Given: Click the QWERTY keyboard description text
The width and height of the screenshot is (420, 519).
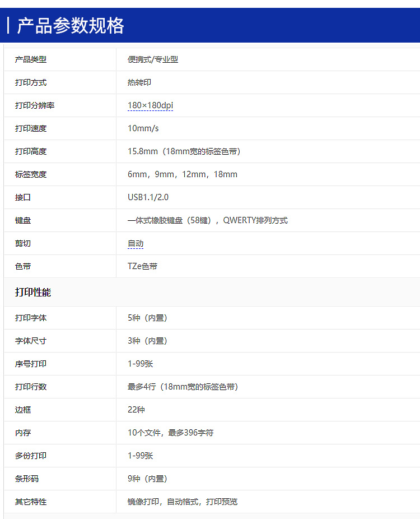Looking at the screenshot, I should [x=208, y=220].
